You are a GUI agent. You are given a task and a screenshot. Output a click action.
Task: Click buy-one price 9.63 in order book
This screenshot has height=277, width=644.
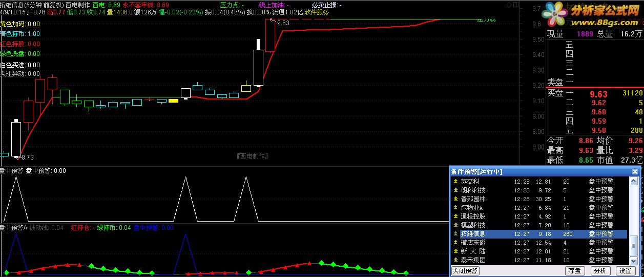tap(598, 94)
